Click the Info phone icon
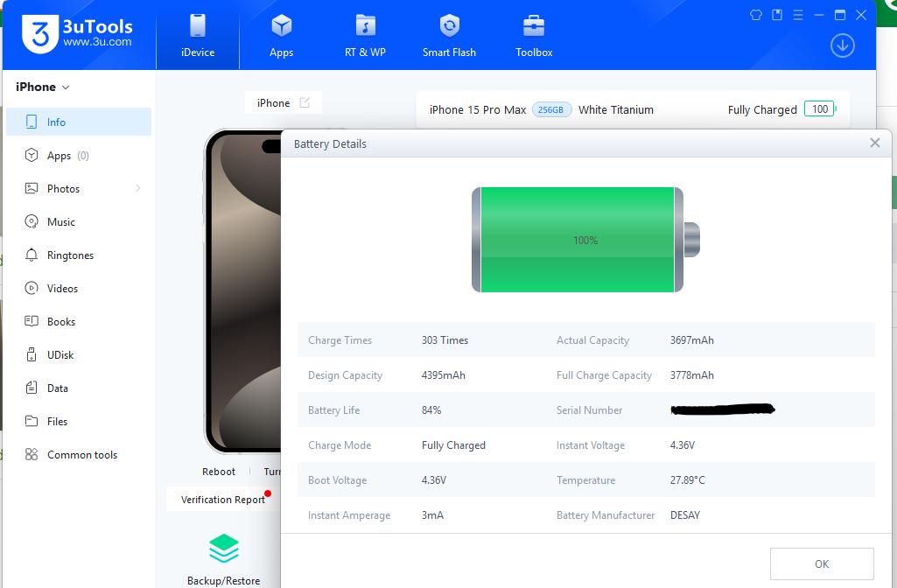Image resolution: width=897 pixels, height=588 pixels. click(32, 122)
